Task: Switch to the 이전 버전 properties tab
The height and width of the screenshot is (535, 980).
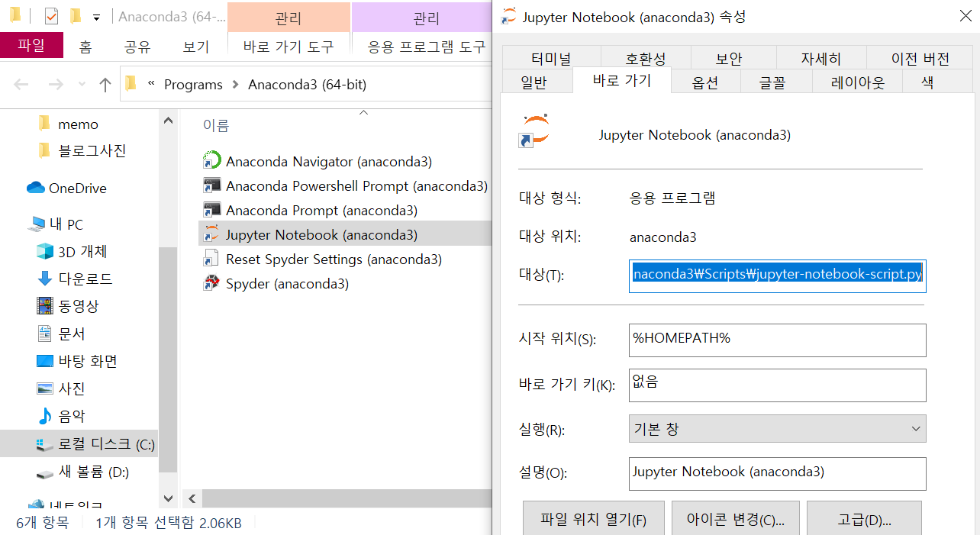Action: (920, 59)
